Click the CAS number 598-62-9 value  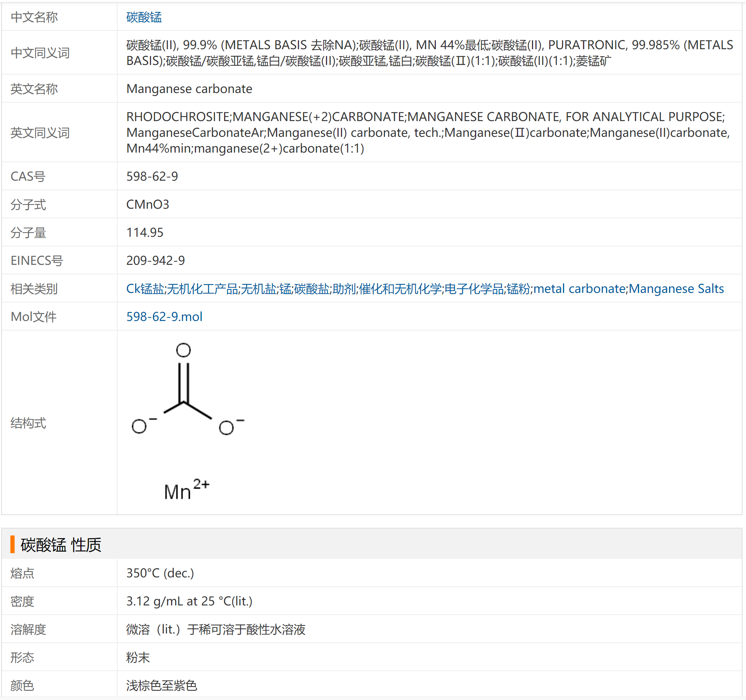152,176
